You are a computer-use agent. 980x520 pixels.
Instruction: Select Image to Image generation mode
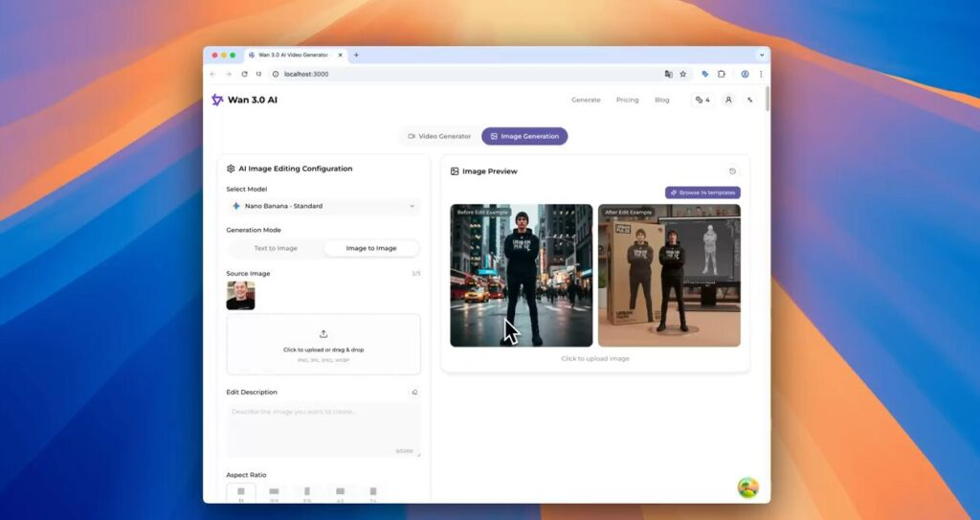(x=371, y=248)
